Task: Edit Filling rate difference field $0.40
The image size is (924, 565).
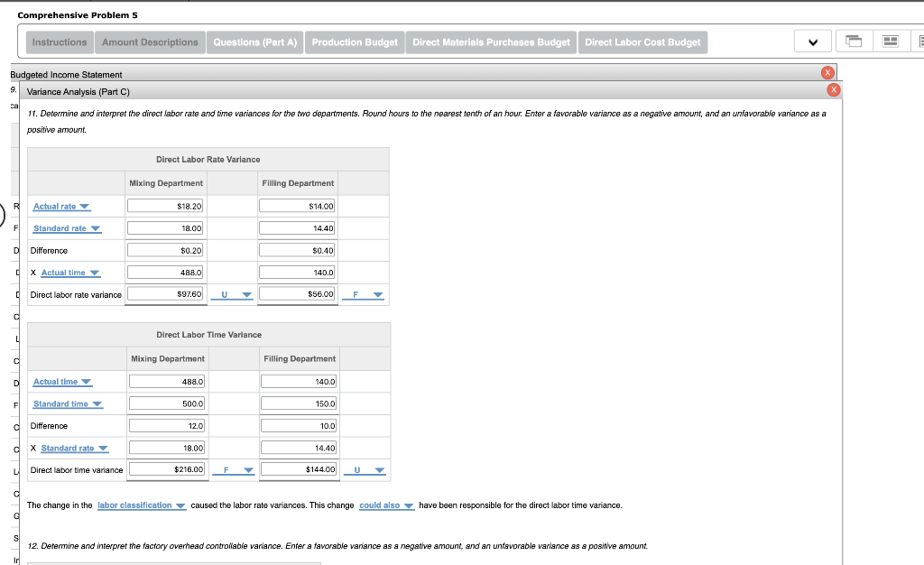Action: click(297, 250)
